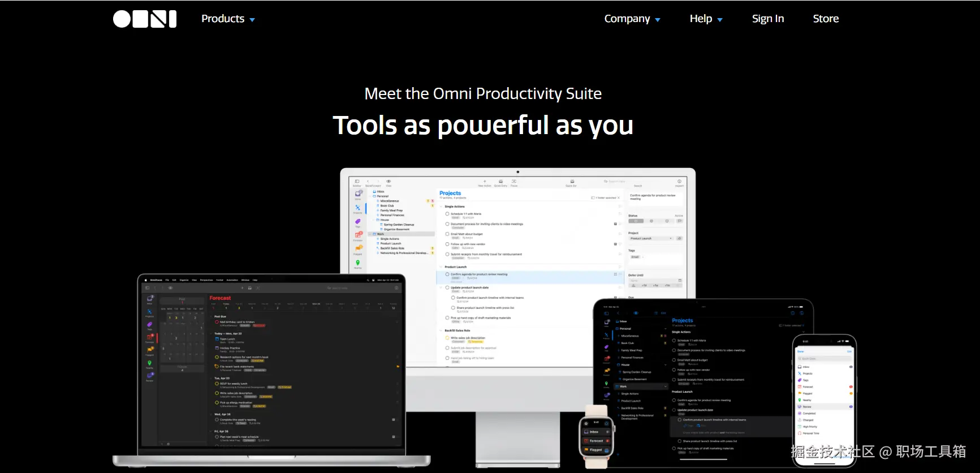
Task: Select Tags perspective icon in iMac sidebar
Action: [x=358, y=222]
